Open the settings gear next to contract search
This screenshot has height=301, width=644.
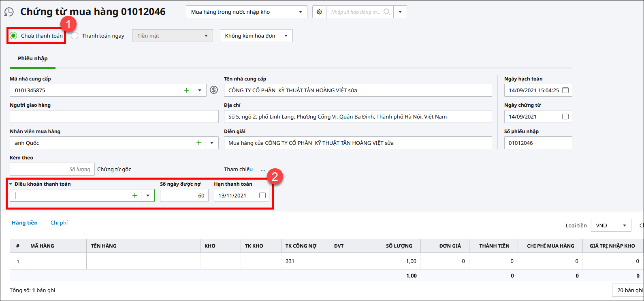pos(319,12)
